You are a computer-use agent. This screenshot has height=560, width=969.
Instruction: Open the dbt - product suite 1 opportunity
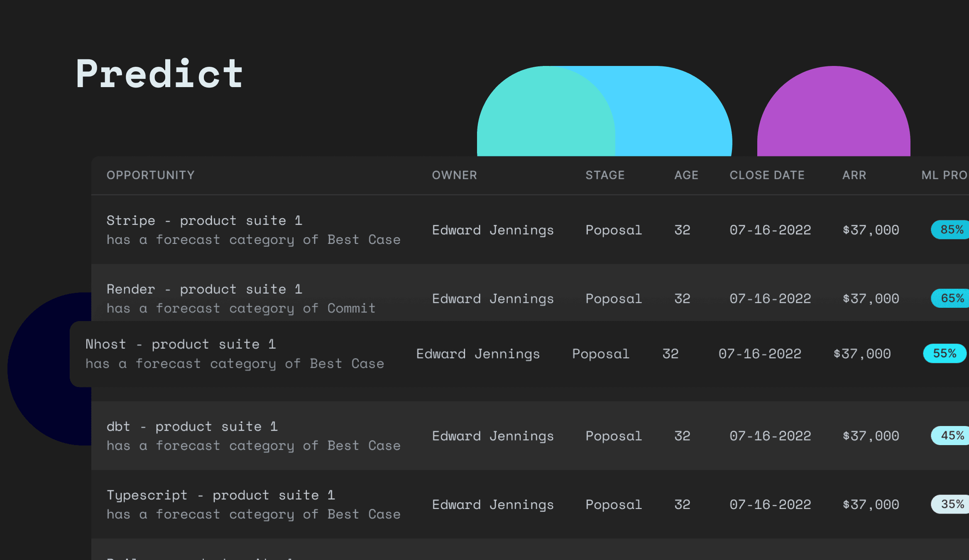192,426
